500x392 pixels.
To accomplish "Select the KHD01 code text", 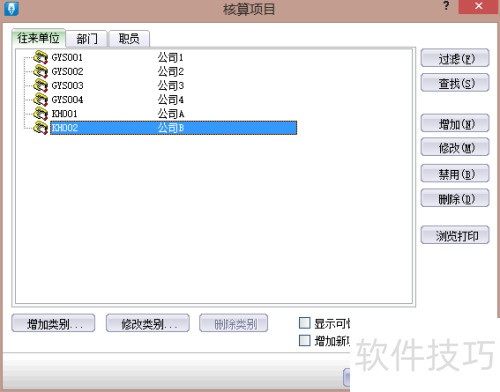I will click(65, 114).
